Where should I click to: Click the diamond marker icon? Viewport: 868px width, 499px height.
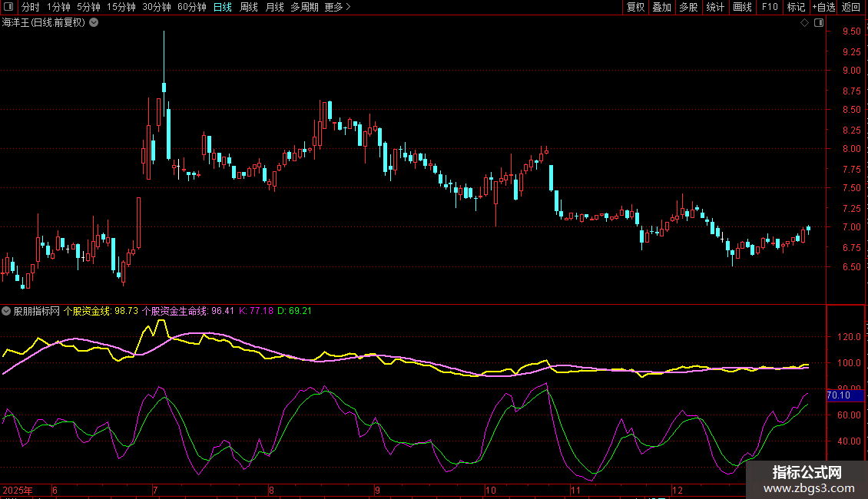tap(804, 23)
